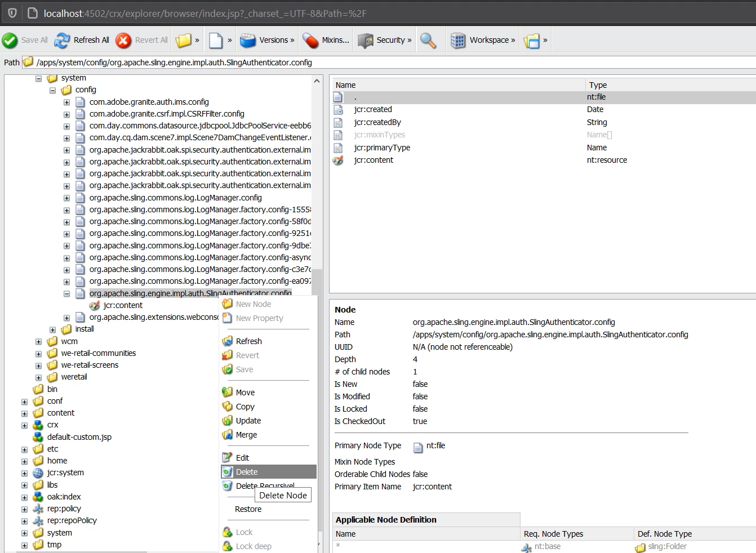Open Mixins dialog from the toolbar

tap(326, 40)
